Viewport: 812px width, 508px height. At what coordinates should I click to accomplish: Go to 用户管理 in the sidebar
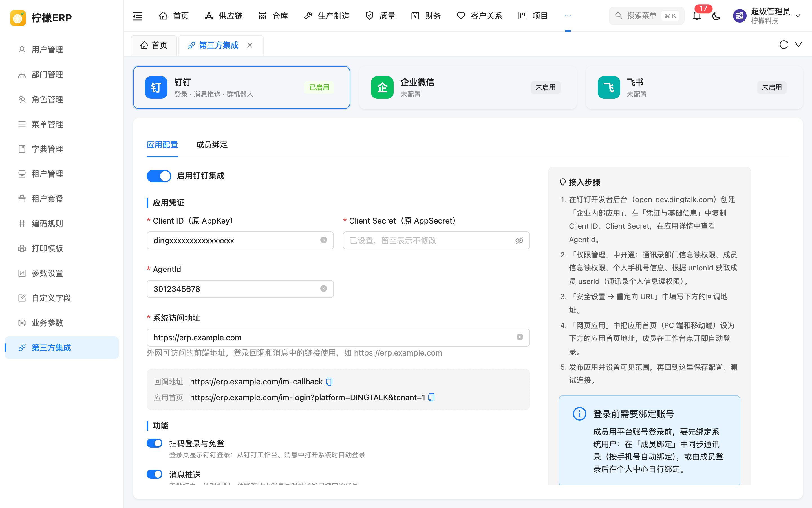[62, 50]
